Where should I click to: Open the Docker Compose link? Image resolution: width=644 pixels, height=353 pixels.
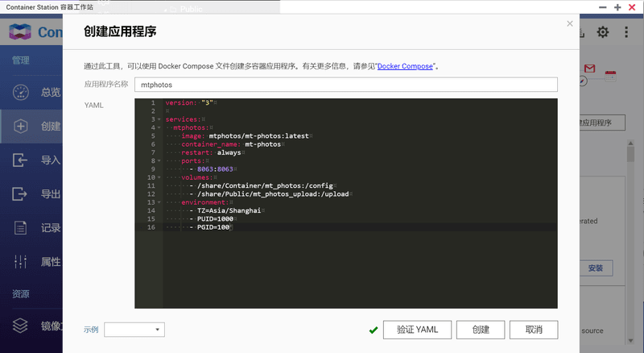coord(405,66)
